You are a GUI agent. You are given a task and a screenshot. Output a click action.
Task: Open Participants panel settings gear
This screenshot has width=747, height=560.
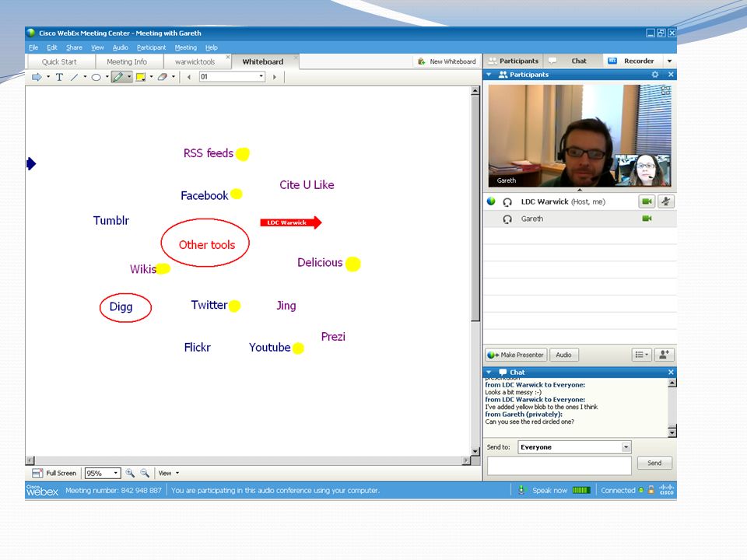[x=655, y=75]
